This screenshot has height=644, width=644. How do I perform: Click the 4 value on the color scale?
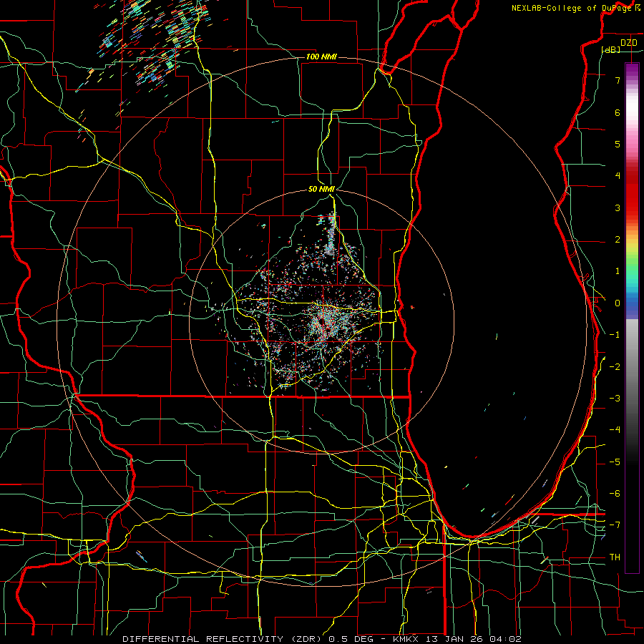[x=618, y=176]
